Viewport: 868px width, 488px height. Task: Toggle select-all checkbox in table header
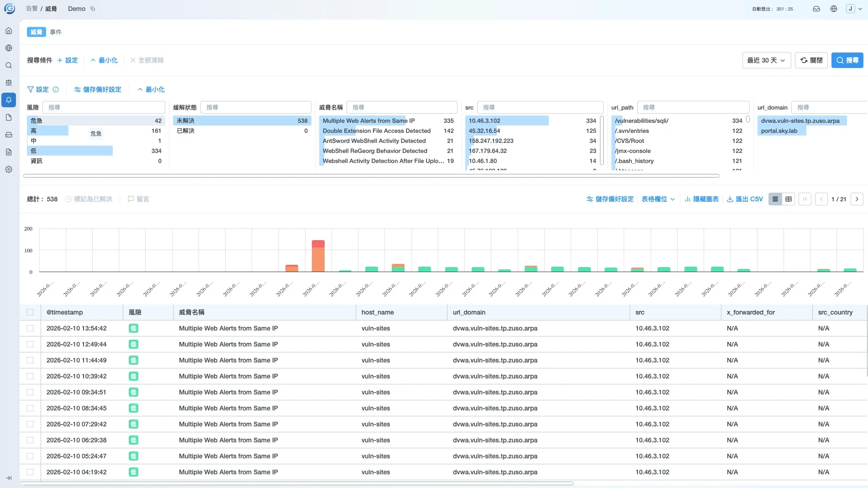click(30, 312)
